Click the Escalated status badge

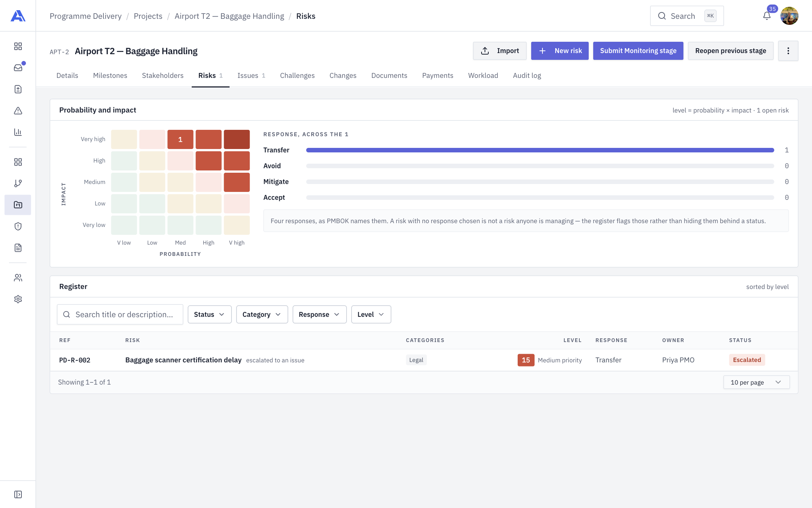pos(747,360)
